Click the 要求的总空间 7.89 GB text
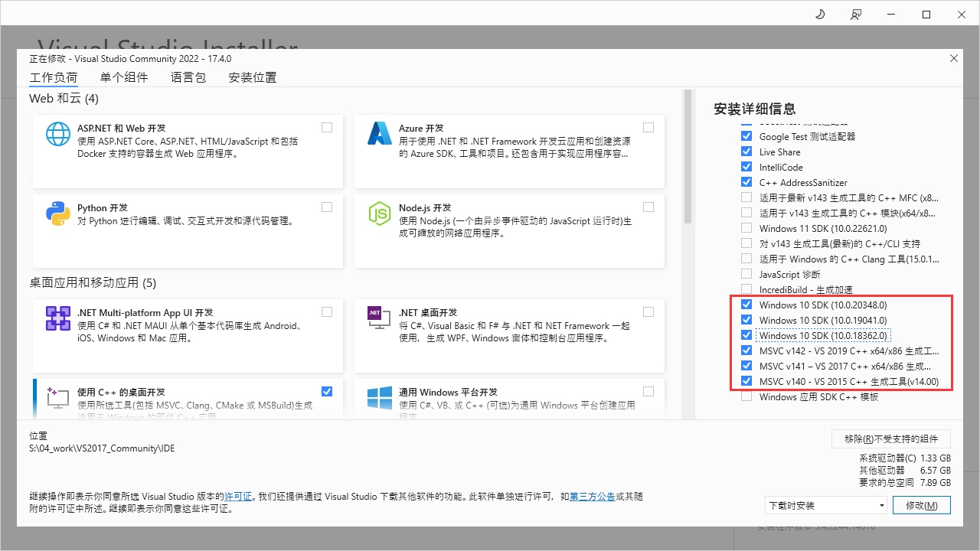The height and width of the screenshot is (551, 980). pyautogui.click(x=905, y=482)
